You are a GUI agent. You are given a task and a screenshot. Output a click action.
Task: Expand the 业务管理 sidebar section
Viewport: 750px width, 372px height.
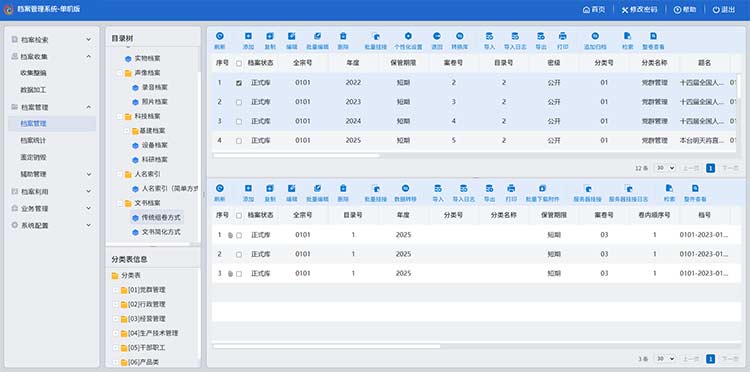coord(88,208)
